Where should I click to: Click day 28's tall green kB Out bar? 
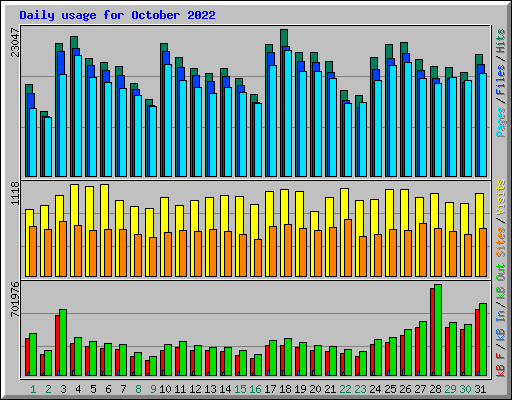coord(438,330)
